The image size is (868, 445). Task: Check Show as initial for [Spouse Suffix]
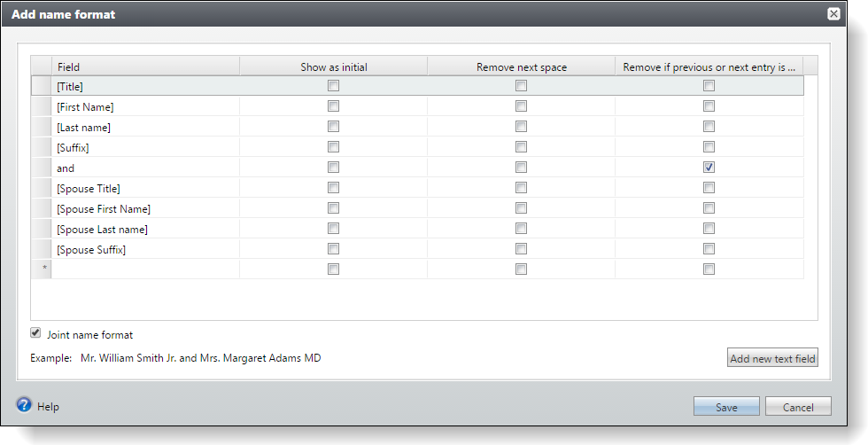pos(333,249)
